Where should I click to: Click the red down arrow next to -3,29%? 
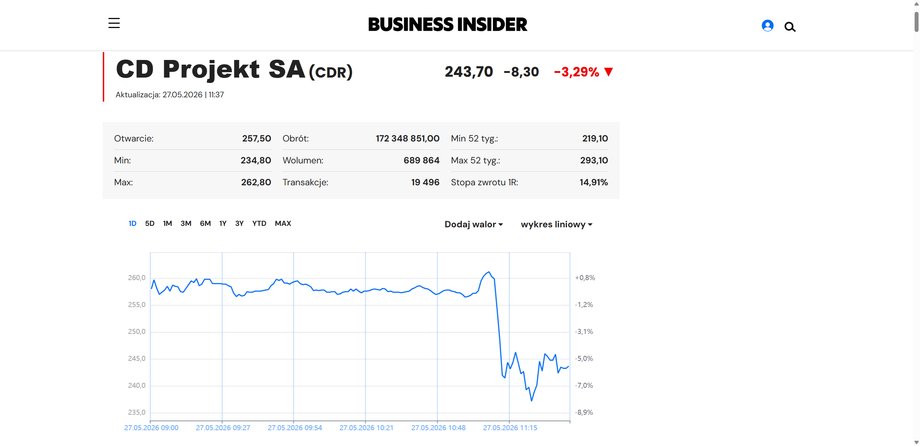608,72
